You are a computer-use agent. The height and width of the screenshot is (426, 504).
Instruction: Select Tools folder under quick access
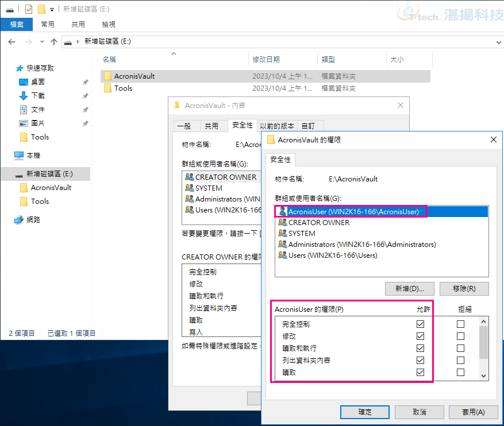40,137
